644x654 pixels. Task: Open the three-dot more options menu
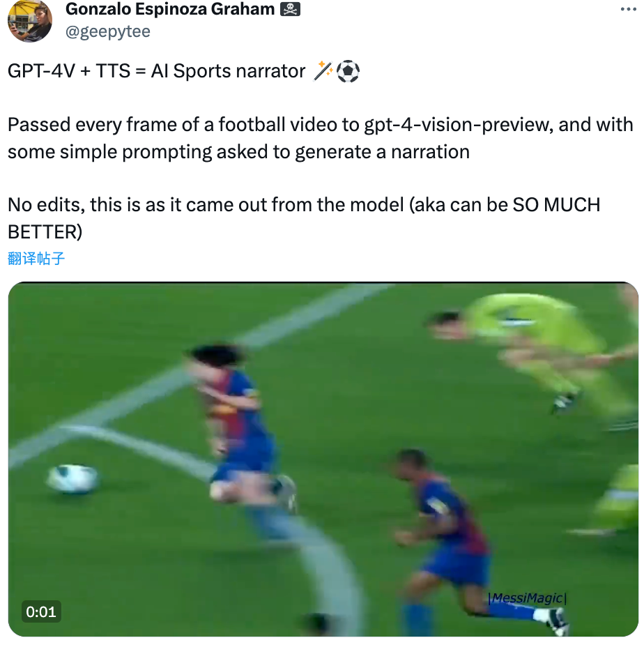628,9
